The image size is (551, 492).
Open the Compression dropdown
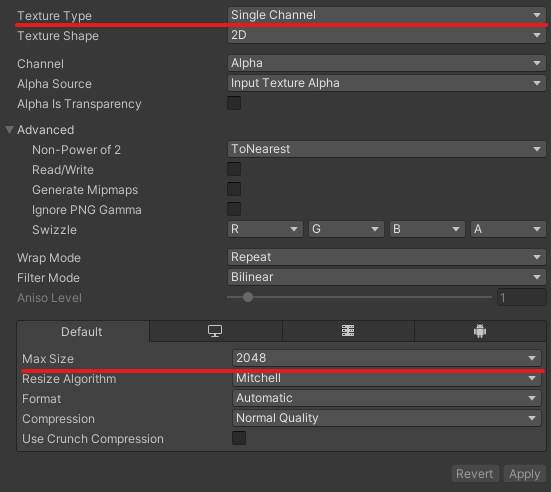point(387,418)
